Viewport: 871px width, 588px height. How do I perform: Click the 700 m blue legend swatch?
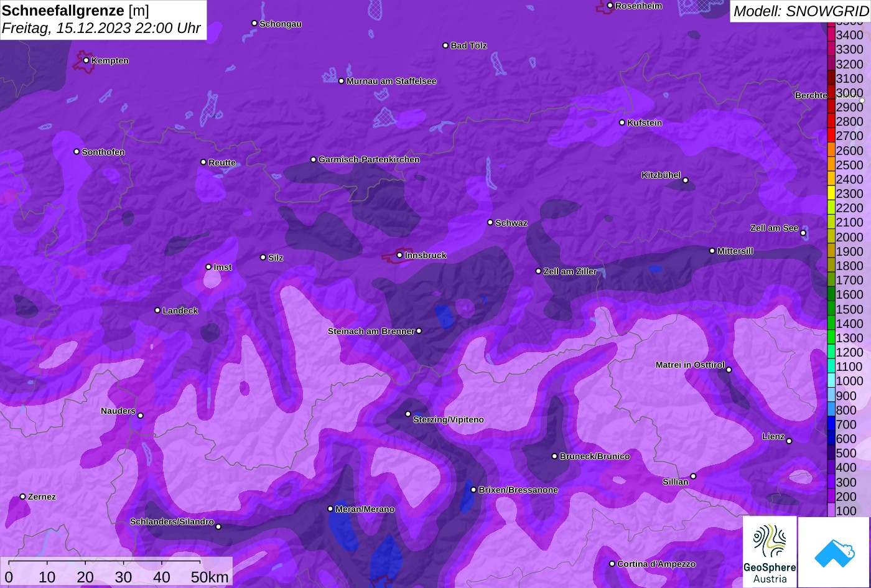[x=831, y=424]
